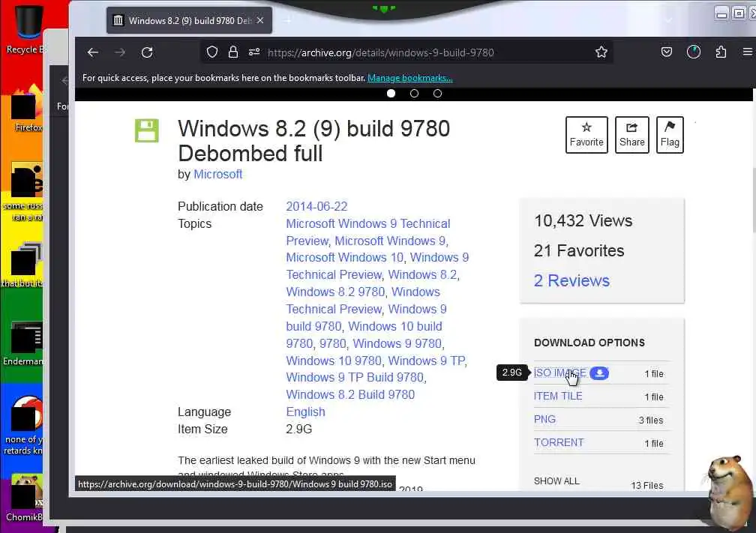Click the padlock site security icon

point(233,52)
